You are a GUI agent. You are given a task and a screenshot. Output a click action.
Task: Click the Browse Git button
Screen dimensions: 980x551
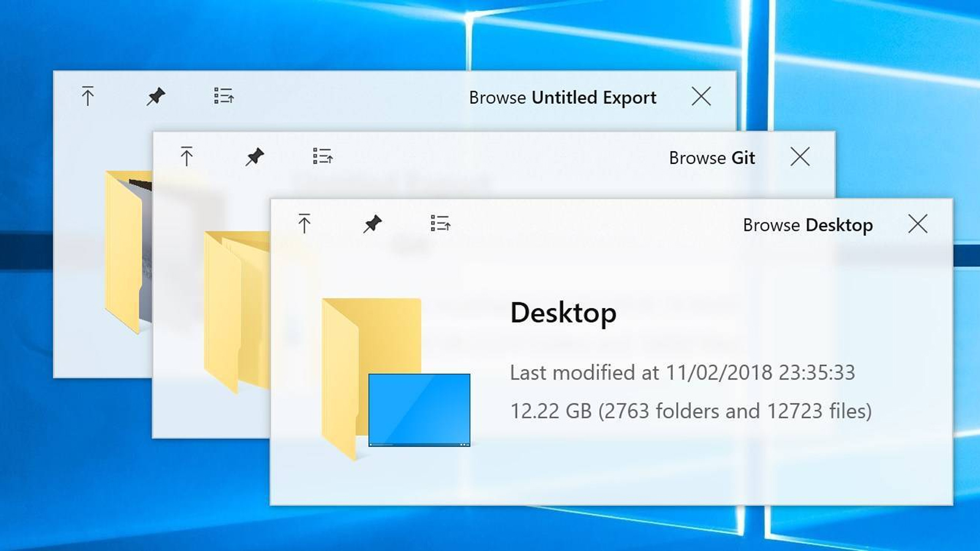pos(712,158)
